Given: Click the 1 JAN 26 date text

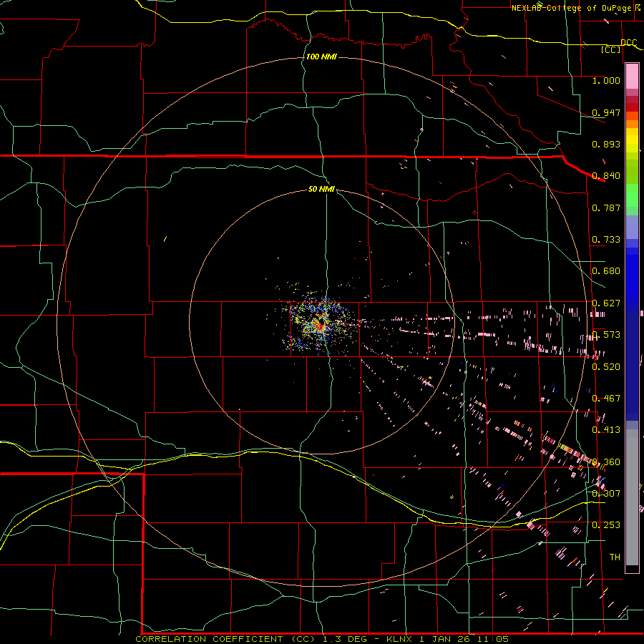Looking at the screenshot, I should click(x=444, y=639).
